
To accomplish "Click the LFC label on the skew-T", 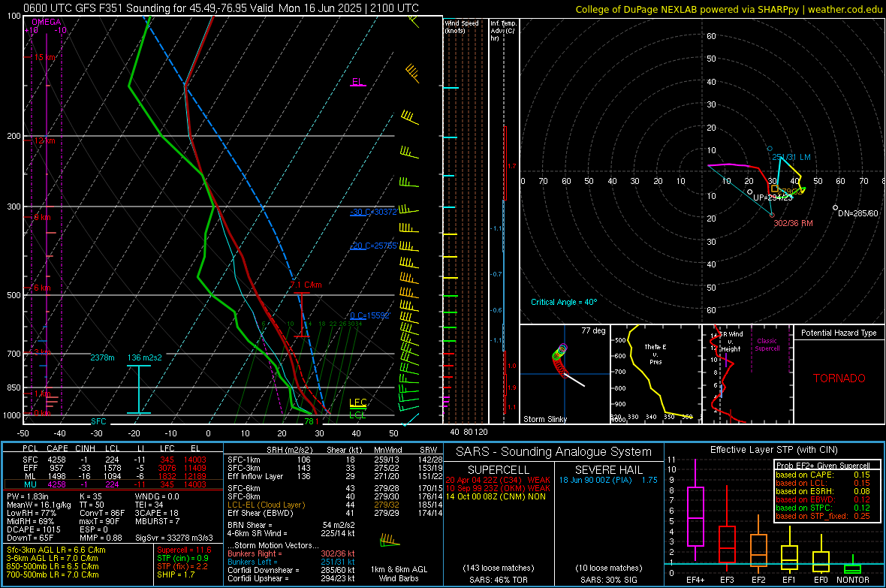I will coord(357,403).
